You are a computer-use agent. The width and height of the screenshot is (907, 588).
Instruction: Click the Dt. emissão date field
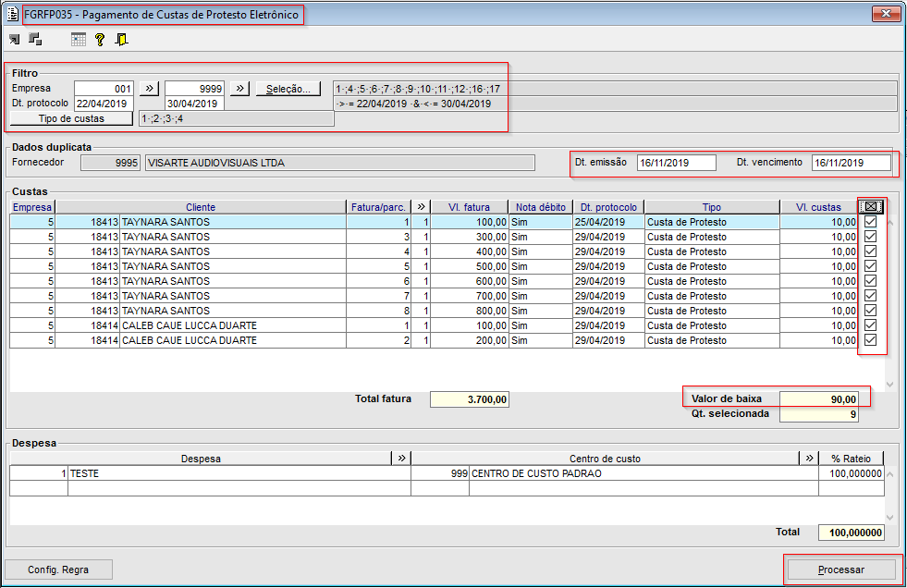(676, 163)
